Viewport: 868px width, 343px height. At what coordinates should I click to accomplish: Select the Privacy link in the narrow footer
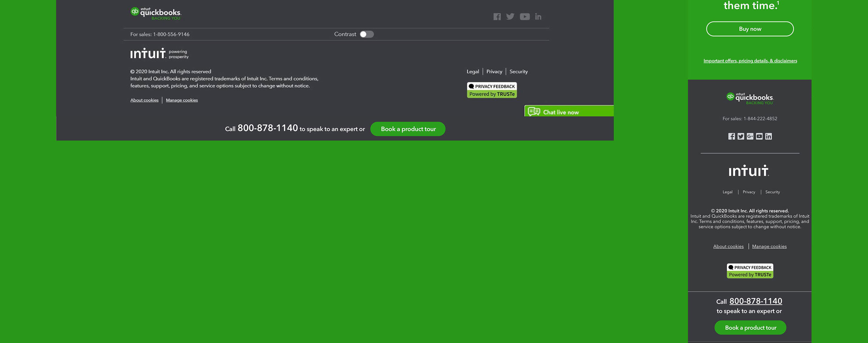[x=749, y=192]
